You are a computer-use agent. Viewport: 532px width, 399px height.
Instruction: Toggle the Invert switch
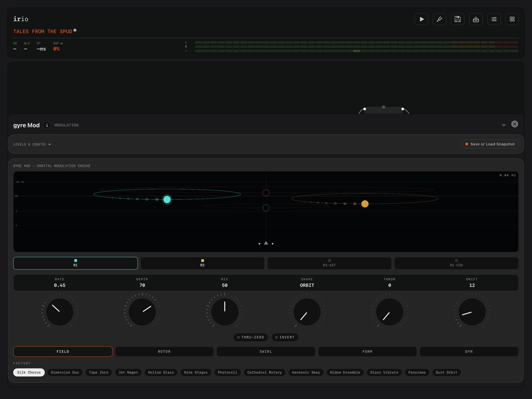coord(285,337)
